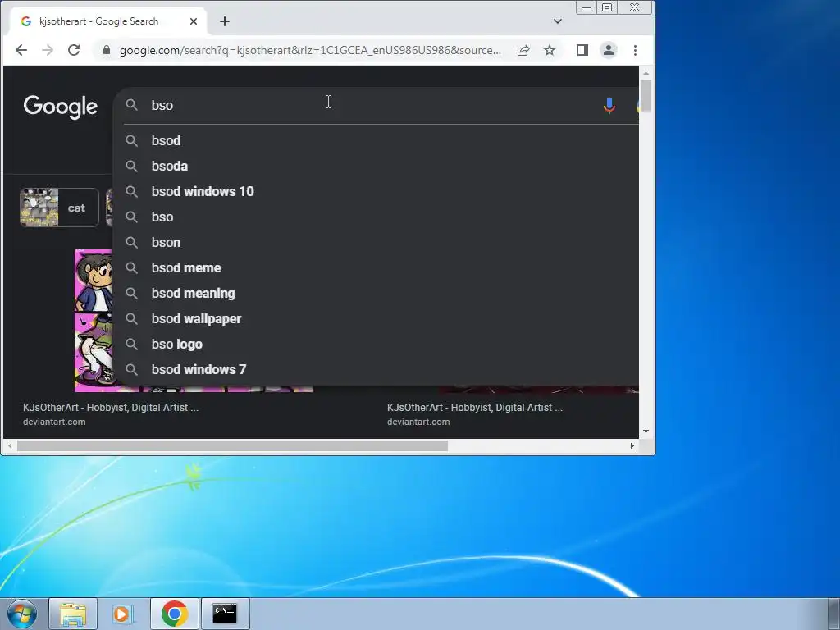This screenshot has width=840, height=630.
Task: Click the vertical scrollbar thumb
Action: click(x=646, y=96)
